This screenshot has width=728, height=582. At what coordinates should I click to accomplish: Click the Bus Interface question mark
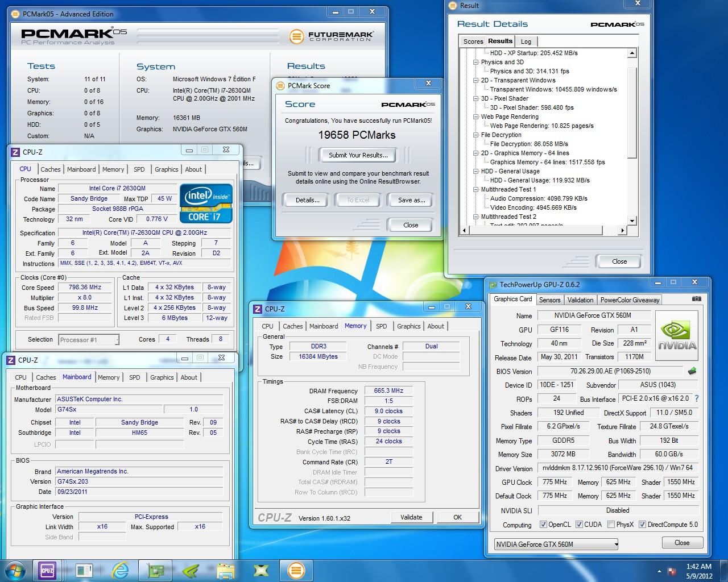[697, 398]
